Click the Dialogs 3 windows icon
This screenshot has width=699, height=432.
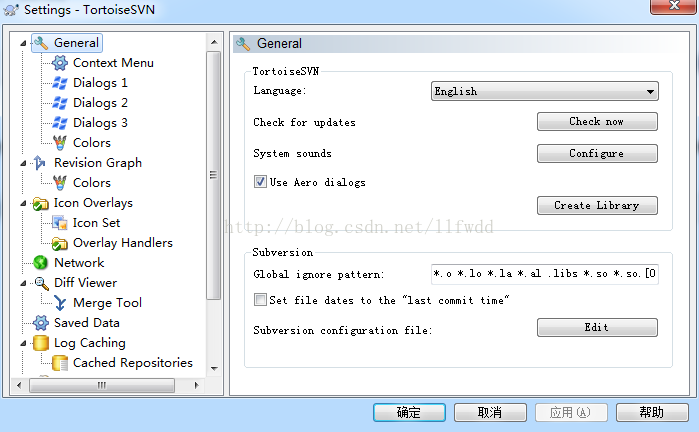(x=60, y=123)
